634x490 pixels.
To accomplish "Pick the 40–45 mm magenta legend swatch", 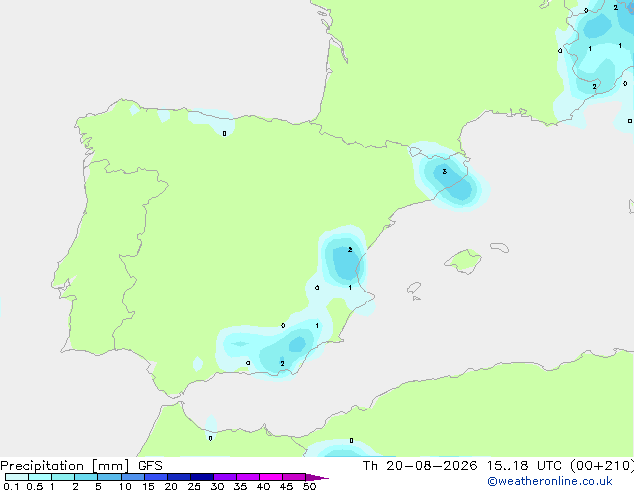I will [271, 477].
